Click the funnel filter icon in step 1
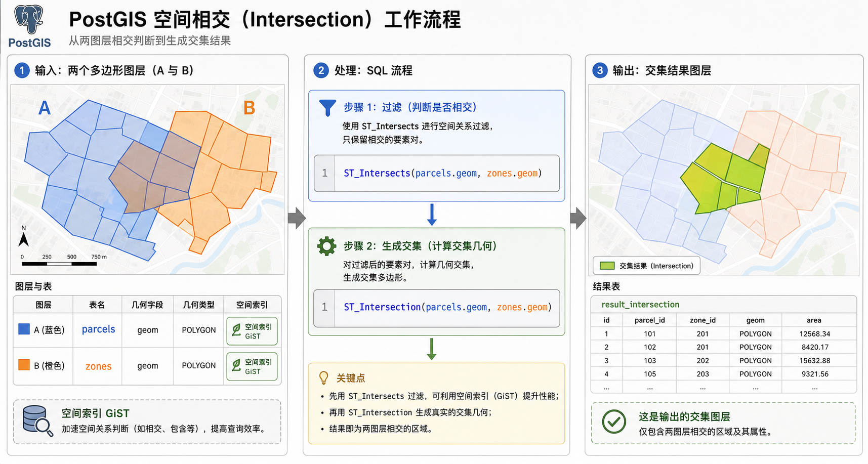The width and height of the screenshot is (868, 464). (x=327, y=107)
